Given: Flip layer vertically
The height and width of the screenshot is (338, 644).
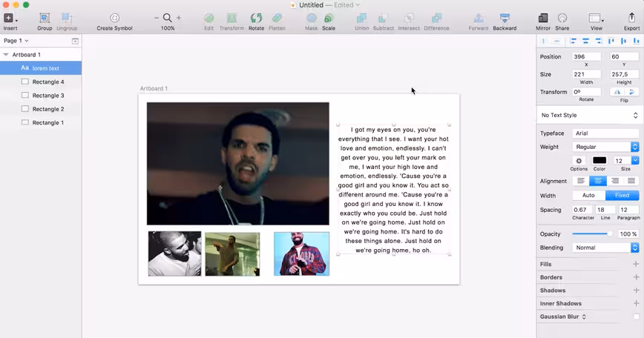Looking at the screenshot, I should (x=631, y=92).
